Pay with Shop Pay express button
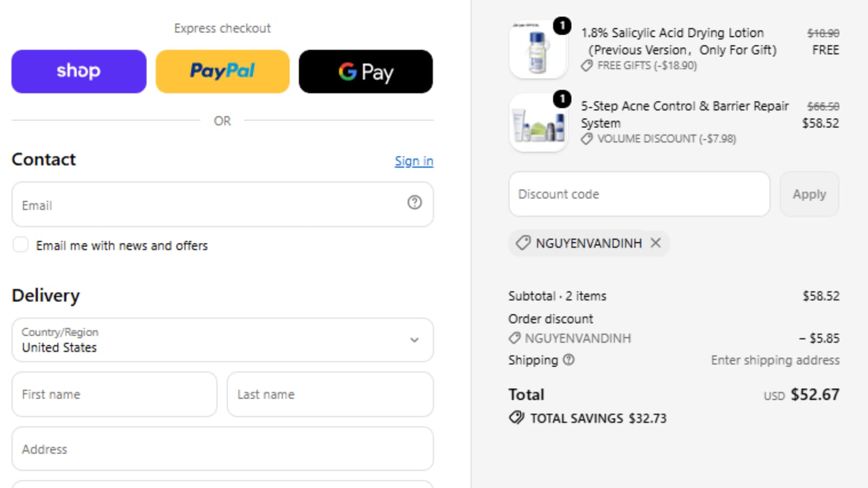The width and height of the screenshot is (868, 488). coord(79,72)
